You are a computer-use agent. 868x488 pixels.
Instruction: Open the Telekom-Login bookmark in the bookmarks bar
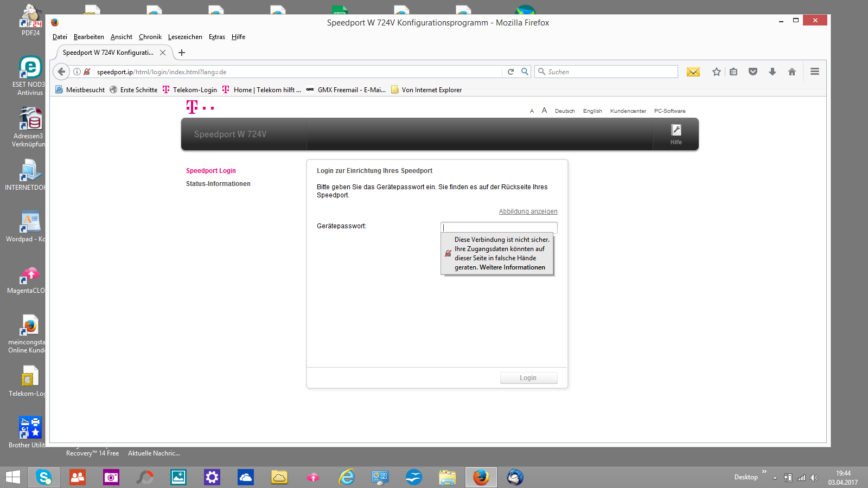(x=190, y=90)
